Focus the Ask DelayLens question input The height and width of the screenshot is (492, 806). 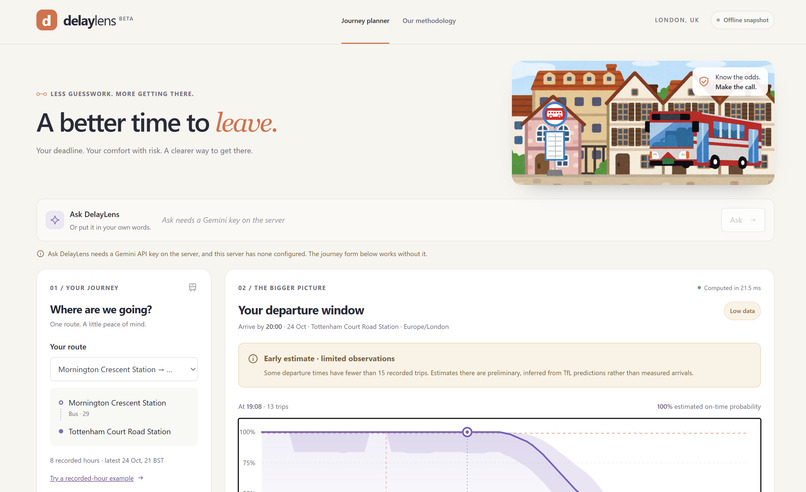[437, 220]
